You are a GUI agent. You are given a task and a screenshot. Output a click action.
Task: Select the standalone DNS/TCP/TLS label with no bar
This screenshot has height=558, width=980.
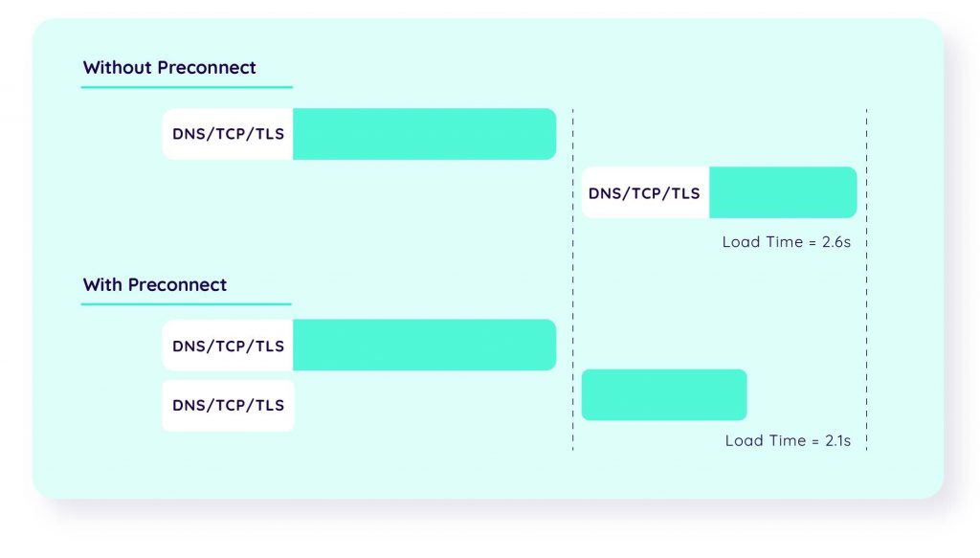click(x=228, y=406)
